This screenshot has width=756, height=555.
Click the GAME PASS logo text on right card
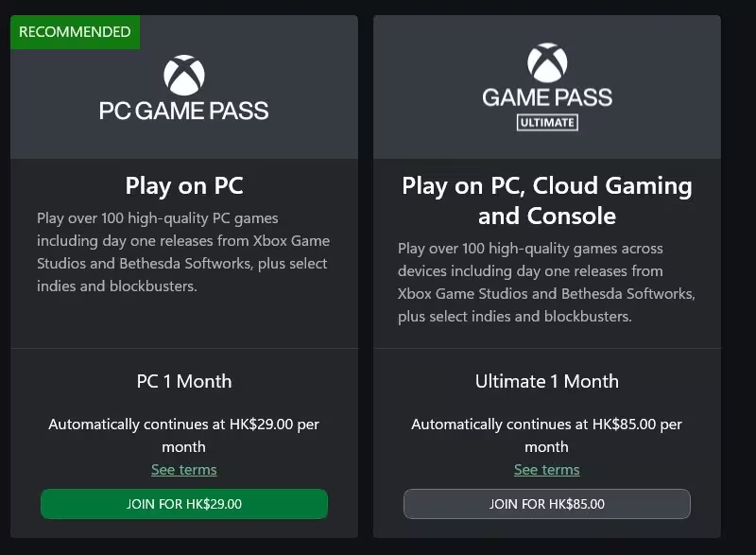pyautogui.click(x=547, y=97)
